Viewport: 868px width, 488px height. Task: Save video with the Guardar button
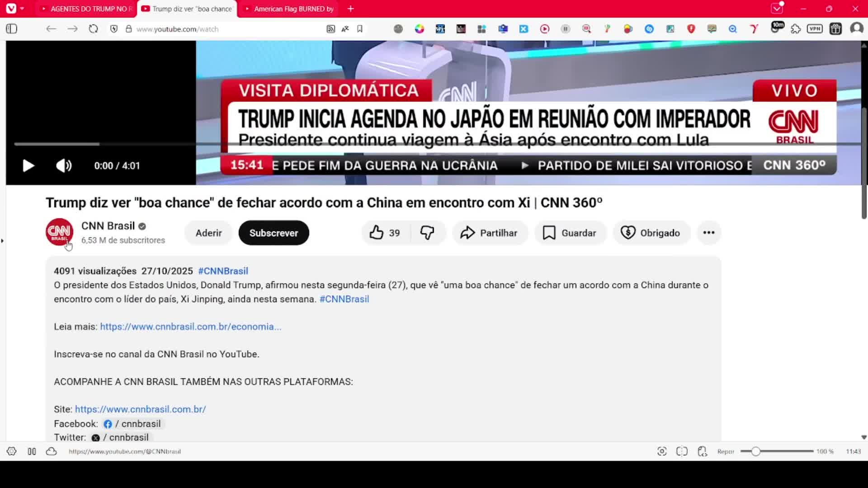pyautogui.click(x=570, y=233)
